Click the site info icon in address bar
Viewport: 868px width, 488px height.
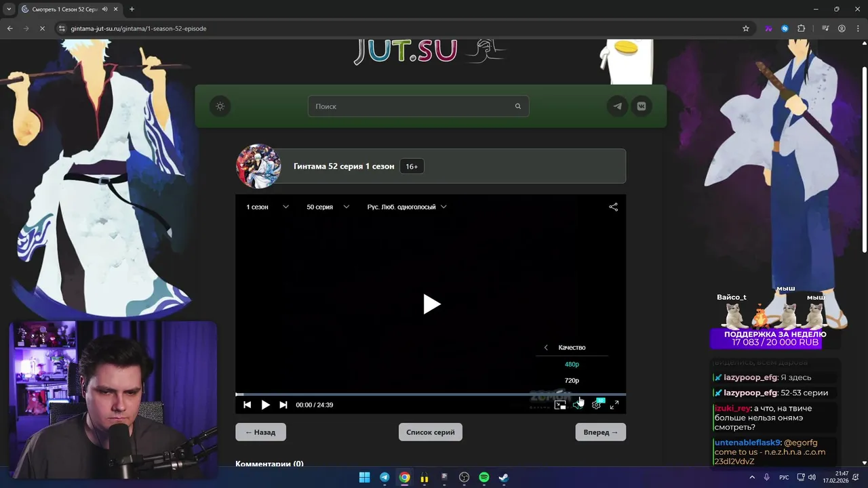click(62, 28)
